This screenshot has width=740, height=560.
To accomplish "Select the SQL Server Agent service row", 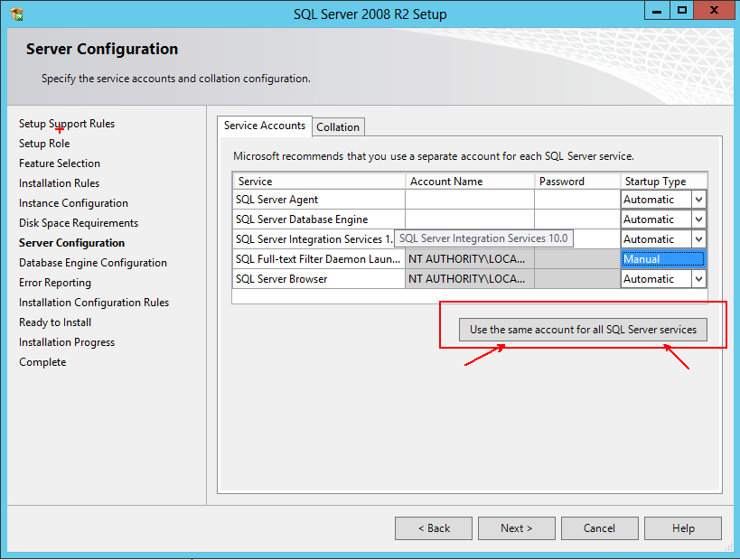I will 319,200.
